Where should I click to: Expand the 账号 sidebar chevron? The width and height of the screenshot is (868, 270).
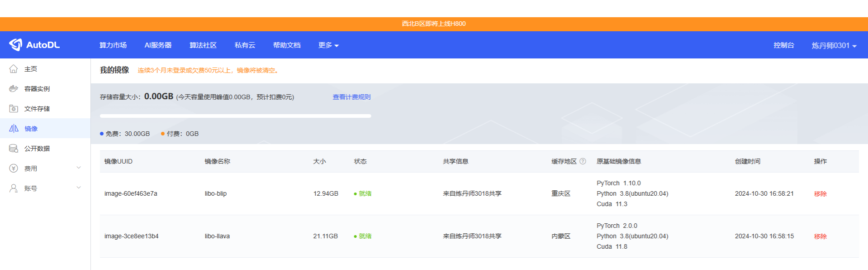[79, 188]
